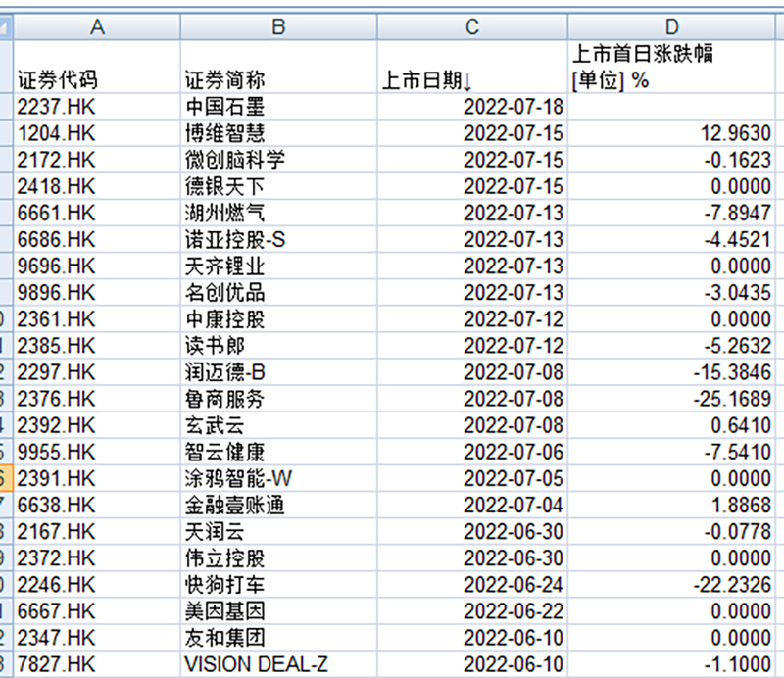Click the 涂鸦智能-W cell

278,478
